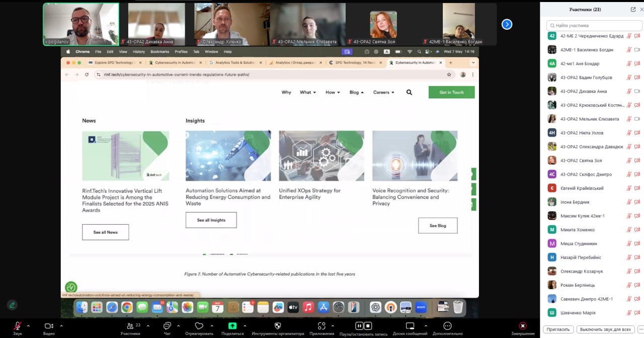
Task: Open Apple TV in the macOS Dock
Action: click(x=293, y=307)
